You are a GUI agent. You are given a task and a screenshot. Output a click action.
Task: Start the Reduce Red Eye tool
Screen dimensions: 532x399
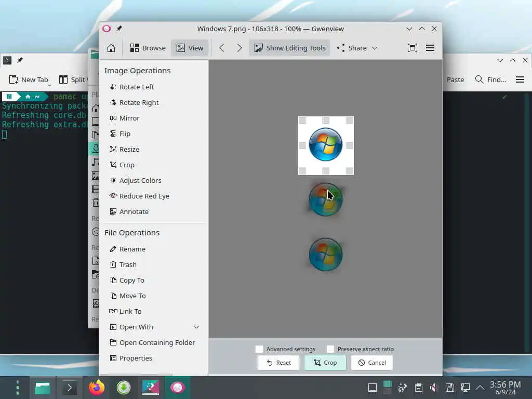pyautogui.click(x=139, y=196)
